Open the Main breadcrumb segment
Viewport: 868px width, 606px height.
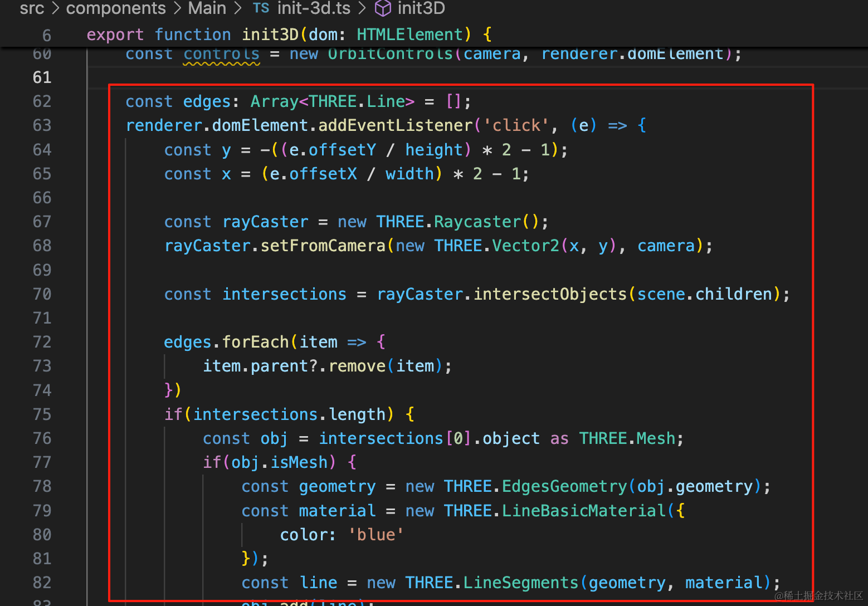pyautogui.click(x=207, y=8)
